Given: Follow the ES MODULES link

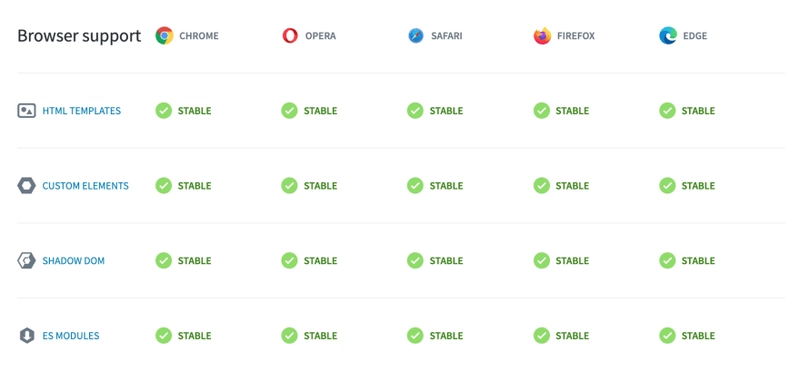Looking at the screenshot, I should point(71,336).
